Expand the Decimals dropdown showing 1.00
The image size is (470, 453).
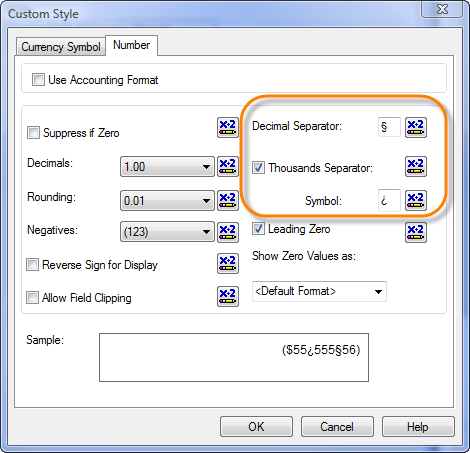pos(167,166)
